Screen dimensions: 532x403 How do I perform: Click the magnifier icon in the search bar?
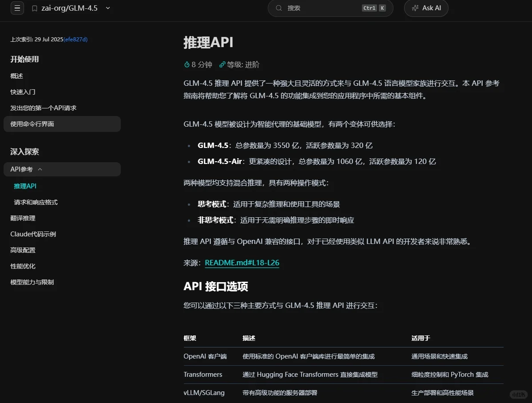click(x=278, y=8)
